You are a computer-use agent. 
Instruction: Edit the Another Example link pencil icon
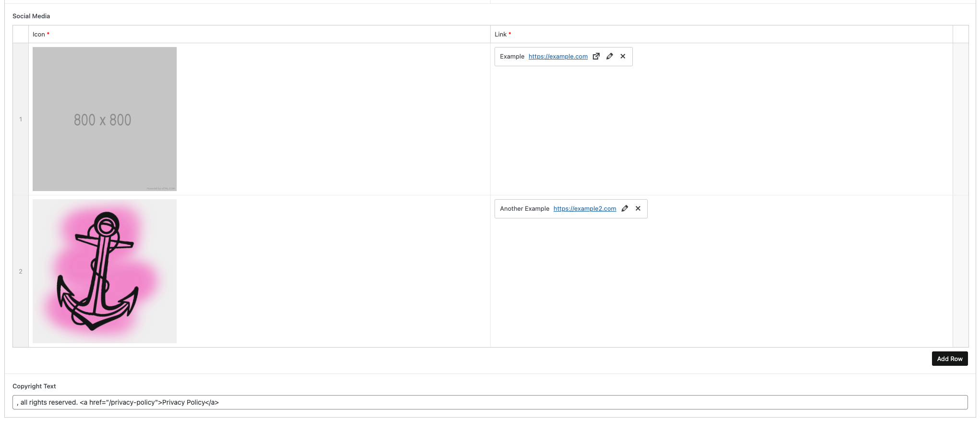pos(625,208)
